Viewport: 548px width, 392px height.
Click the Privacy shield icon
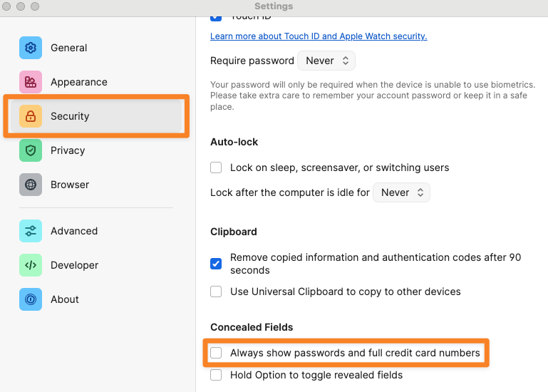[x=31, y=150]
